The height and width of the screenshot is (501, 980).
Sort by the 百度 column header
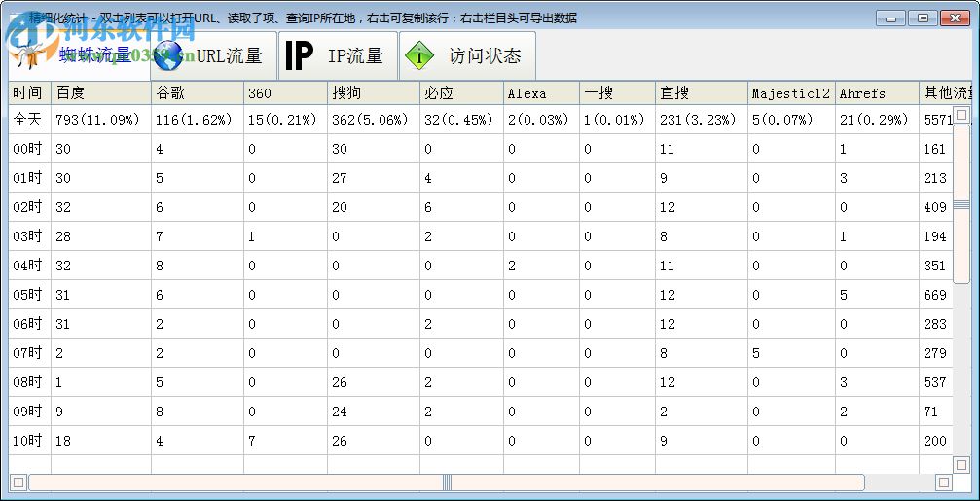tap(101, 93)
